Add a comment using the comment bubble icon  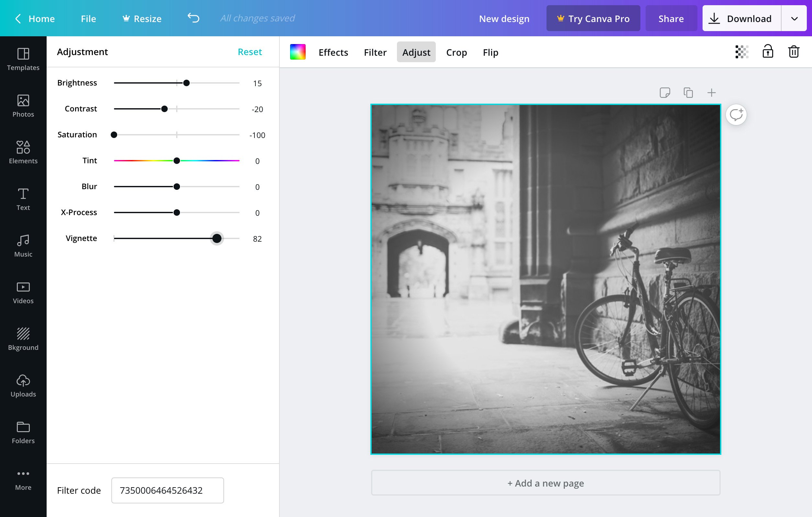737,115
